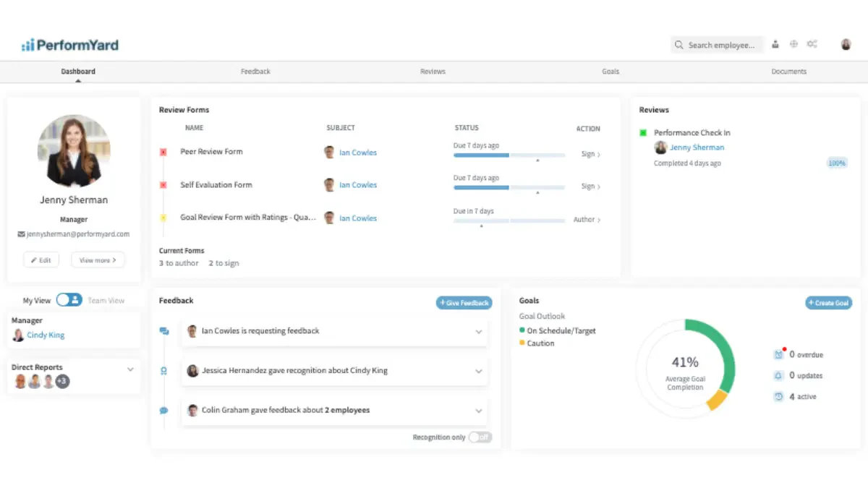
Task: Click Cindy King avatar under Manager
Action: tap(18, 335)
